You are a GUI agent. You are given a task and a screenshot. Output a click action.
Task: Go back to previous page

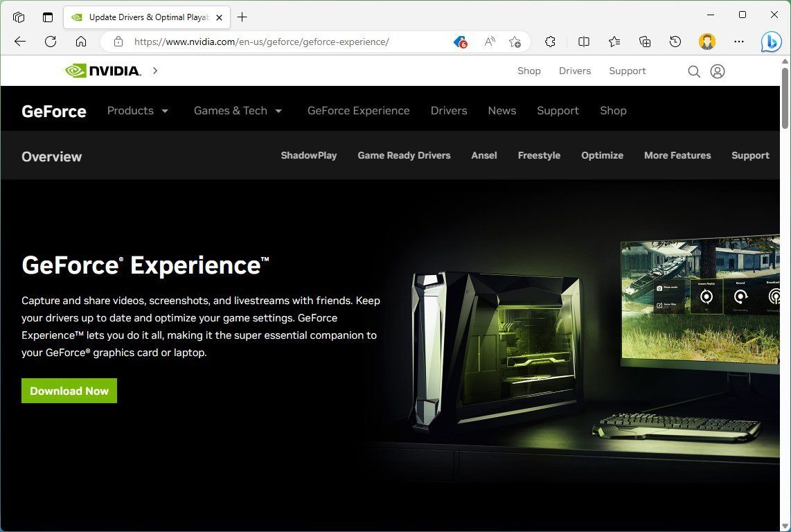point(20,42)
